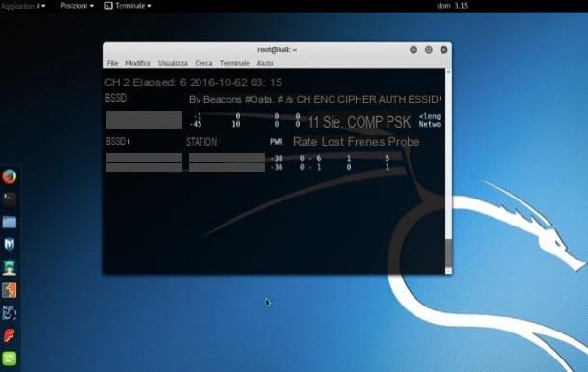This screenshot has height=372, width=588.
Task: Open the Aiuto menu in terminal
Action: tap(265, 63)
